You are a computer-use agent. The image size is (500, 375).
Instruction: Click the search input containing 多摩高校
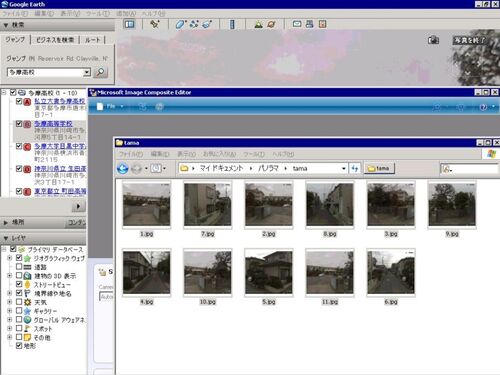click(45, 72)
